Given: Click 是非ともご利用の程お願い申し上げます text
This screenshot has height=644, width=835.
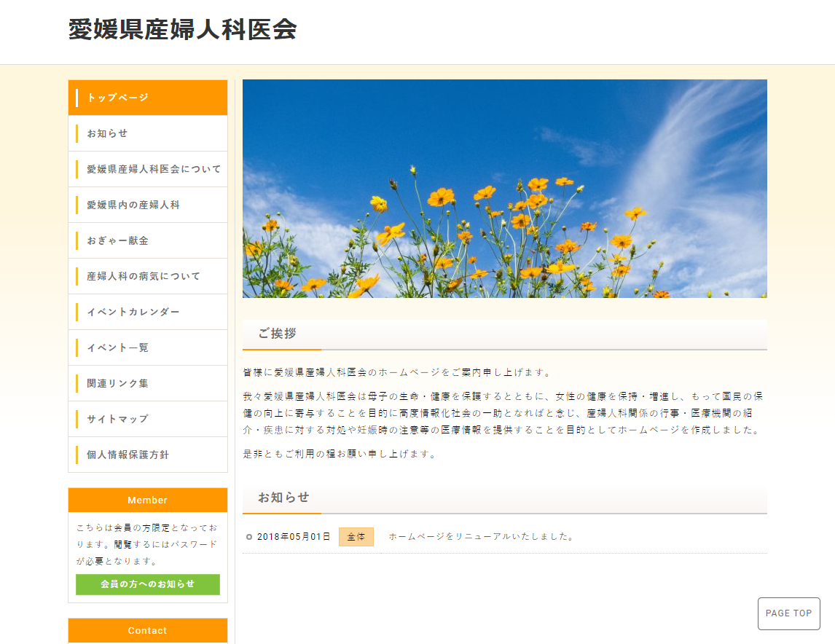Looking at the screenshot, I should pyautogui.click(x=340, y=454).
